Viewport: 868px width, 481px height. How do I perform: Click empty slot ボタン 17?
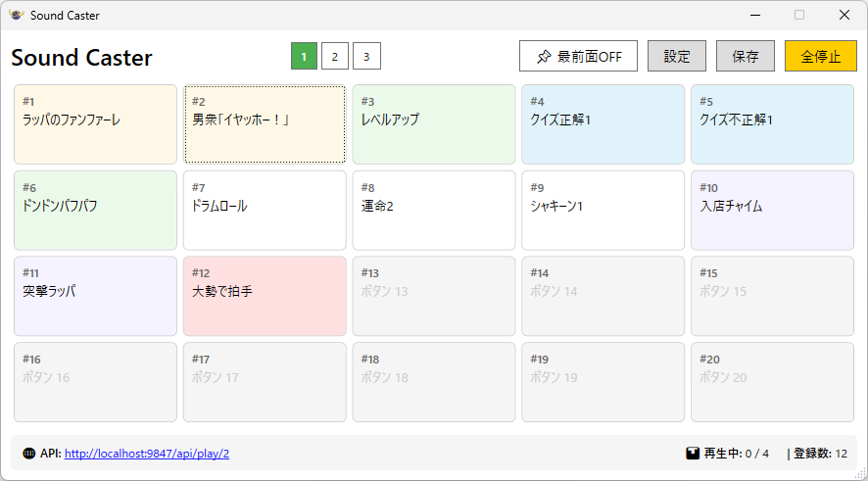tap(265, 382)
